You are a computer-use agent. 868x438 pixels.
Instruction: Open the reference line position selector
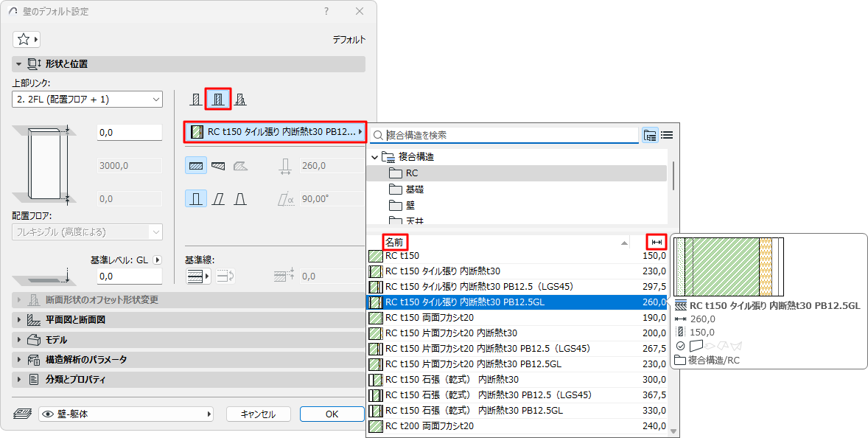(x=198, y=276)
